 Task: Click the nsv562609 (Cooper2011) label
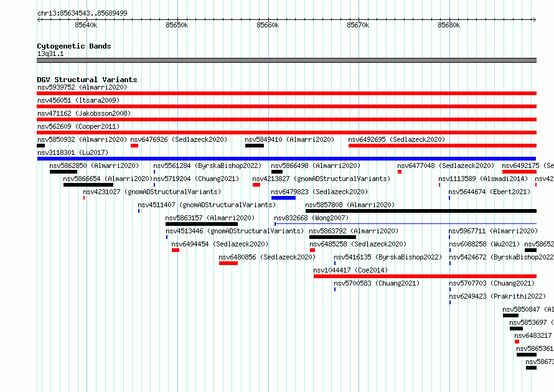[78, 126]
